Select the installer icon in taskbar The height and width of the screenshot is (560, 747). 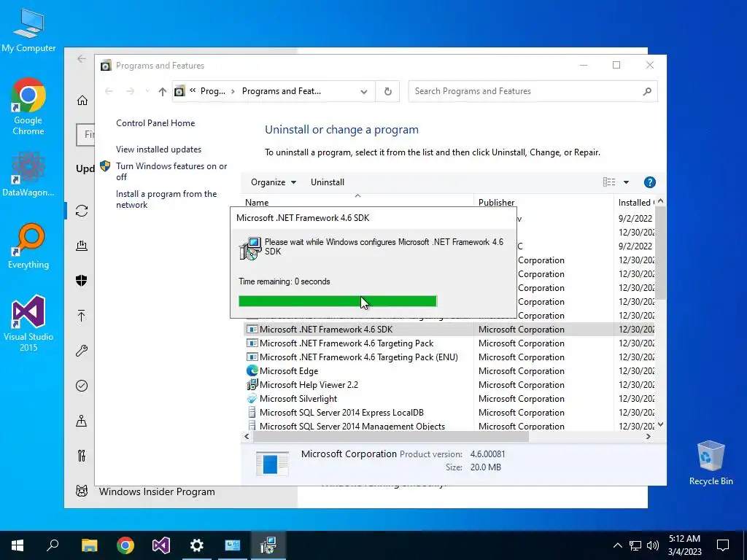click(268, 545)
